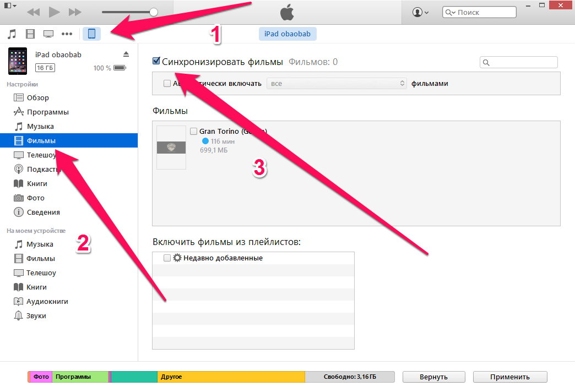Click the teal storage bar segment
Viewport: 575px width, 392px height.
coord(134,377)
